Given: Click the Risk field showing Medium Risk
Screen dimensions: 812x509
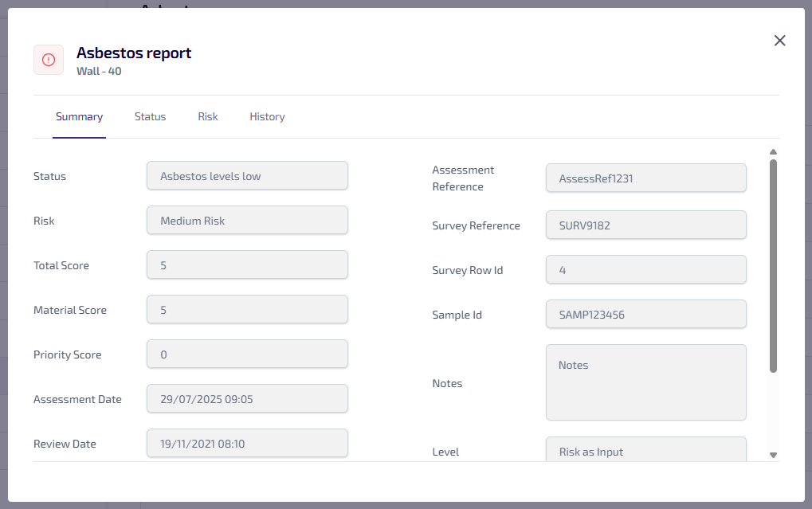Looking at the screenshot, I should point(247,221).
